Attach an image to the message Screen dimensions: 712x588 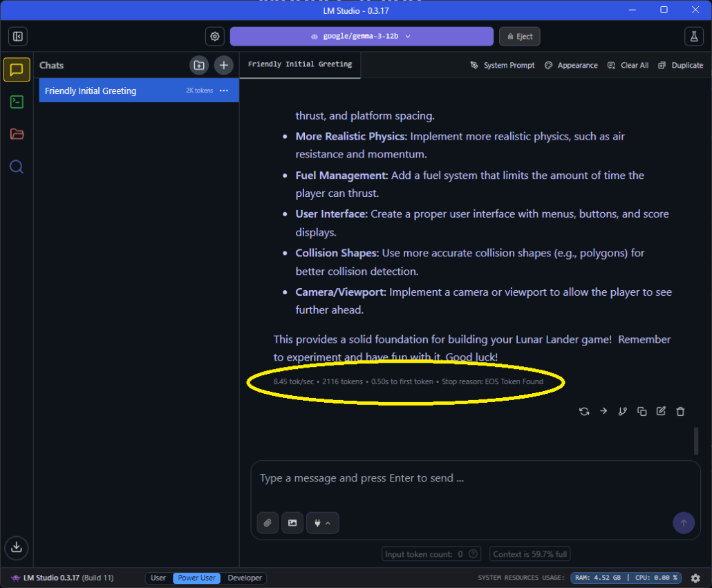[292, 522]
